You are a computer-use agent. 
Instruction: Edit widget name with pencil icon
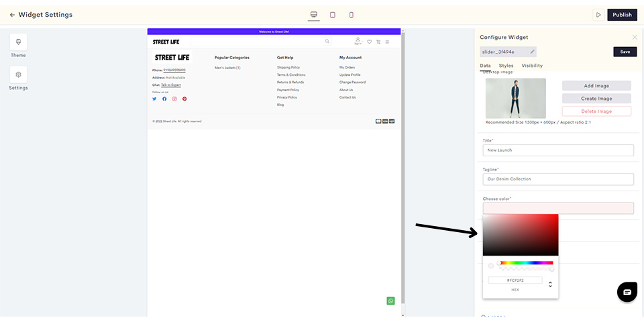point(532,52)
